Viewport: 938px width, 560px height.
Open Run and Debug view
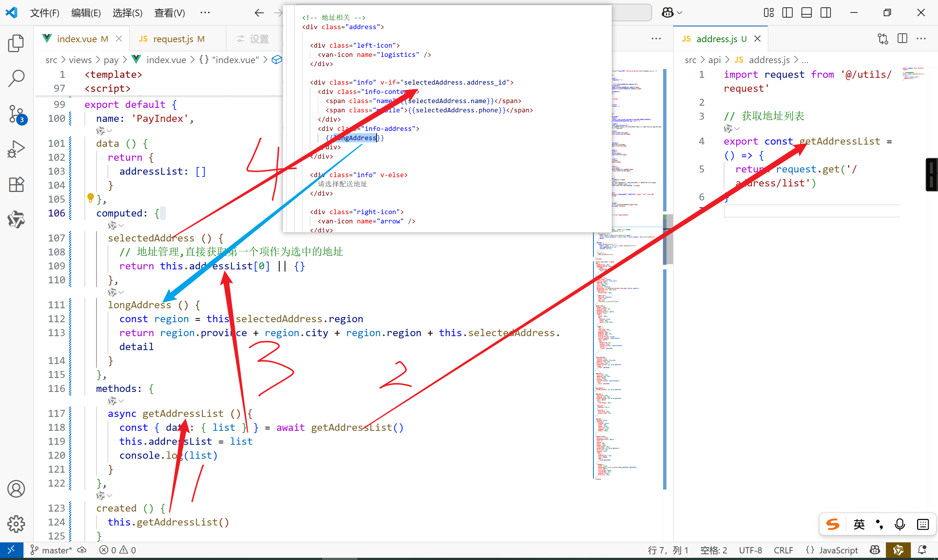pos(16,149)
